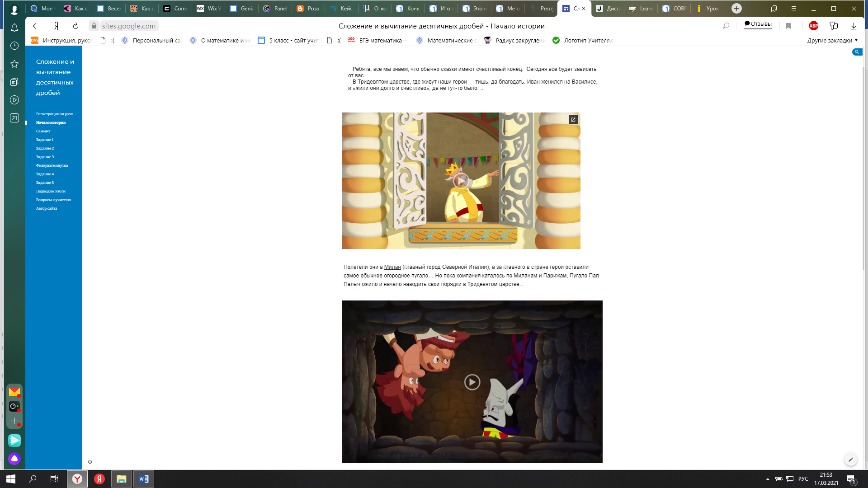
Task: Open browser history clock icon
Action: pos(14,46)
